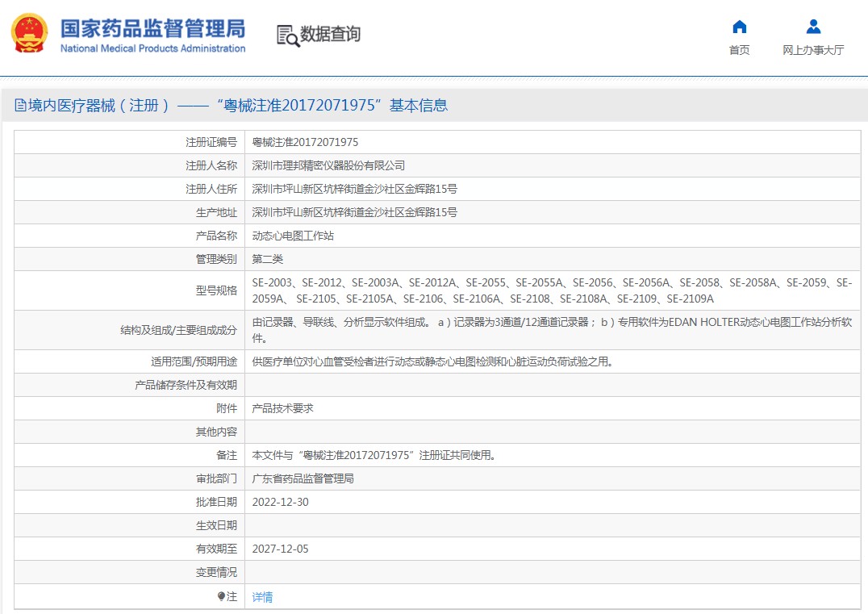Click attachment value 产品技术要求

pos(282,408)
